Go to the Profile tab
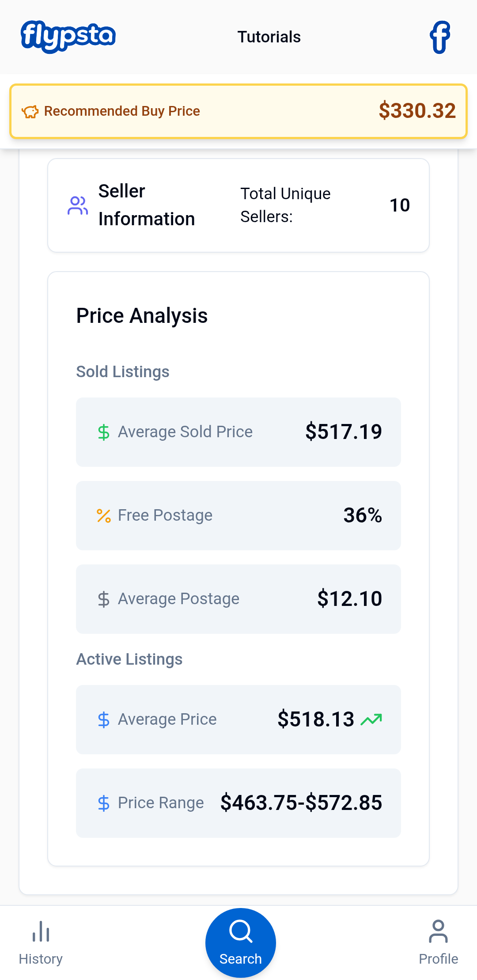 (438, 942)
